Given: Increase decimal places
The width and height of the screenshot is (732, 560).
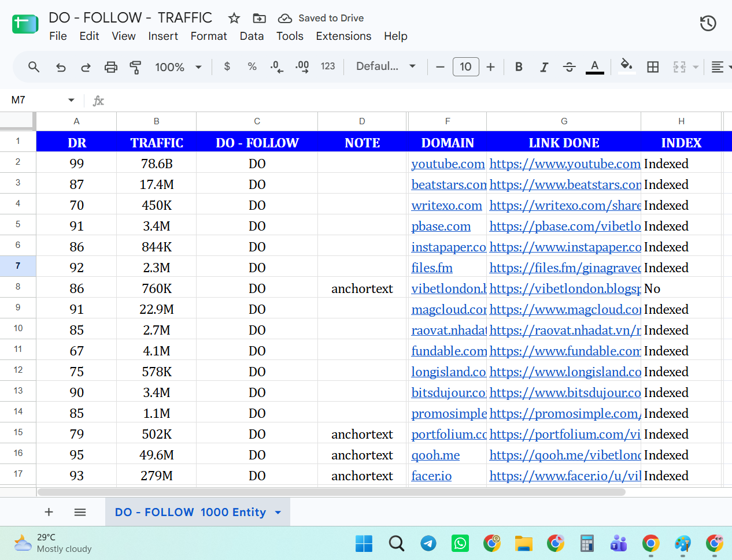Looking at the screenshot, I should pos(302,67).
